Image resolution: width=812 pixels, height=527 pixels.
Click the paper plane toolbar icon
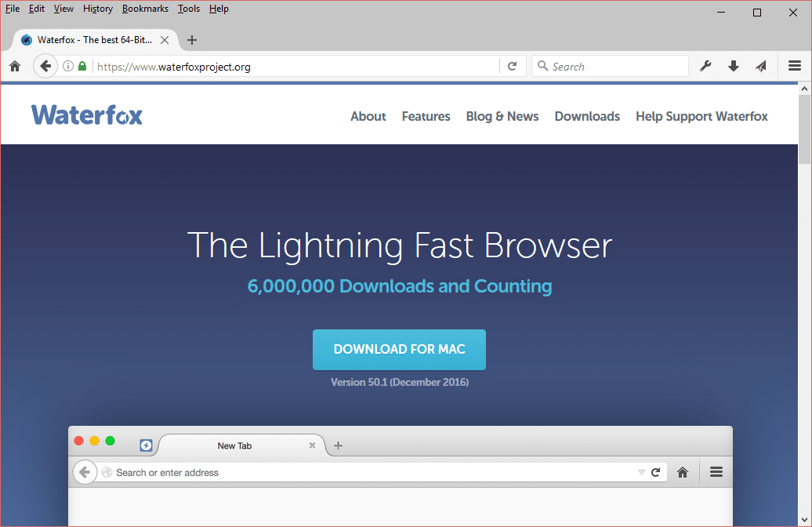pyautogui.click(x=761, y=67)
